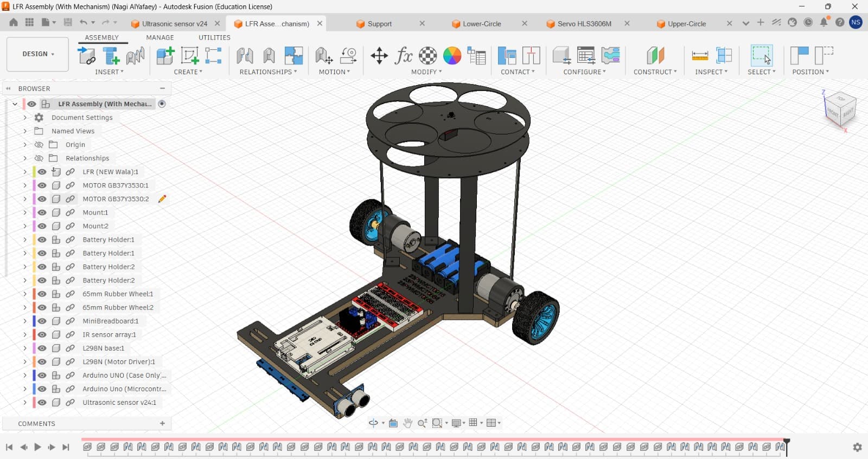Image resolution: width=868 pixels, height=459 pixels.
Task: Activate the LFR Assembly root component radio
Action: point(162,104)
